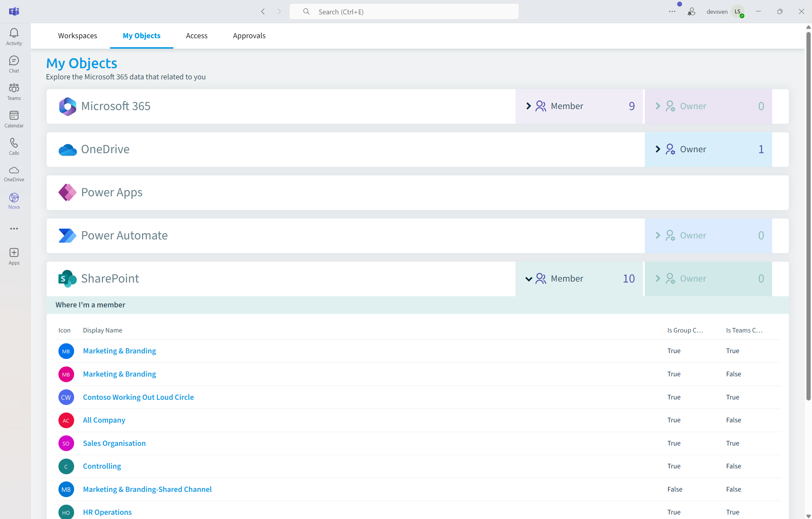Viewport: 812px width, 519px height.
Task: Open Calendar from the sidebar
Action: (14, 119)
